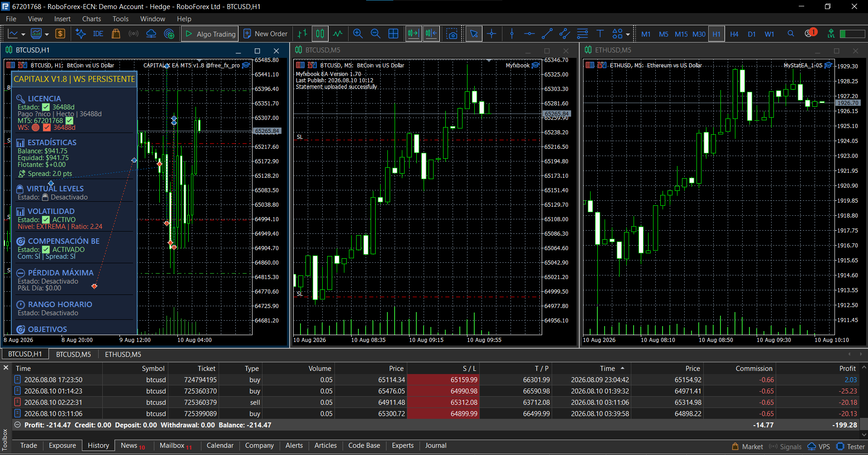This screenshot has width=868, height=455.
Task: Select the M15 timeframe button
Action: point(681,34)
